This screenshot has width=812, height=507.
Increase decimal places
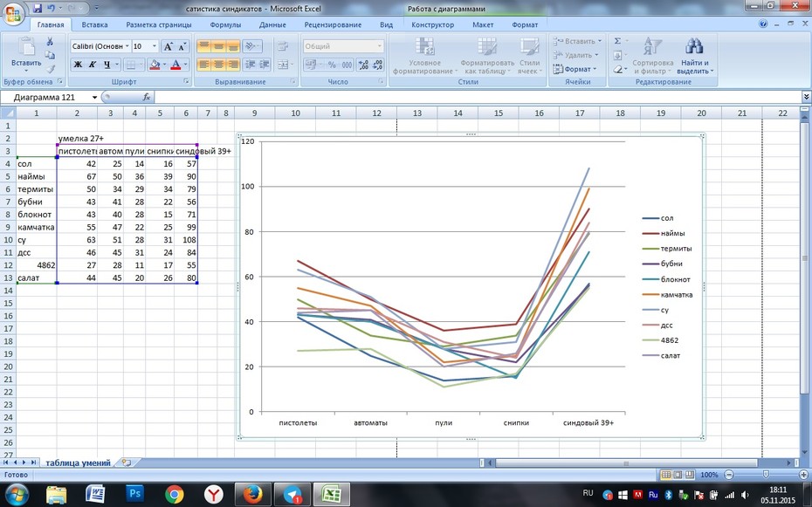pos(363,65)
